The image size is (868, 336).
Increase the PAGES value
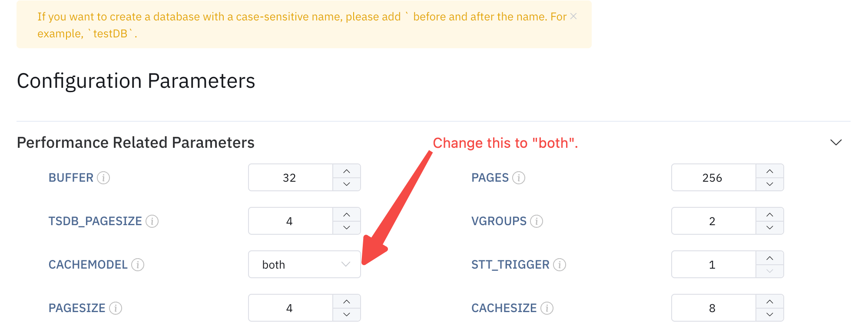coord(770,171)
